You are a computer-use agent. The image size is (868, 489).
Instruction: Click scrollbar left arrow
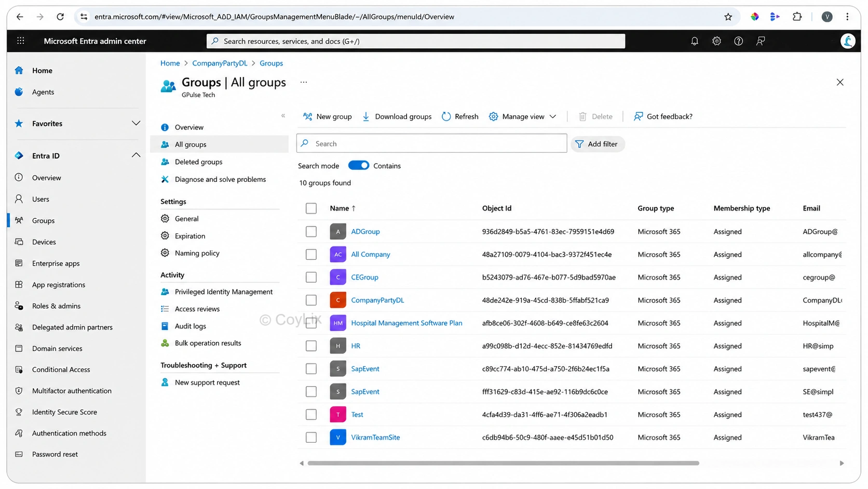pos(301,463)
